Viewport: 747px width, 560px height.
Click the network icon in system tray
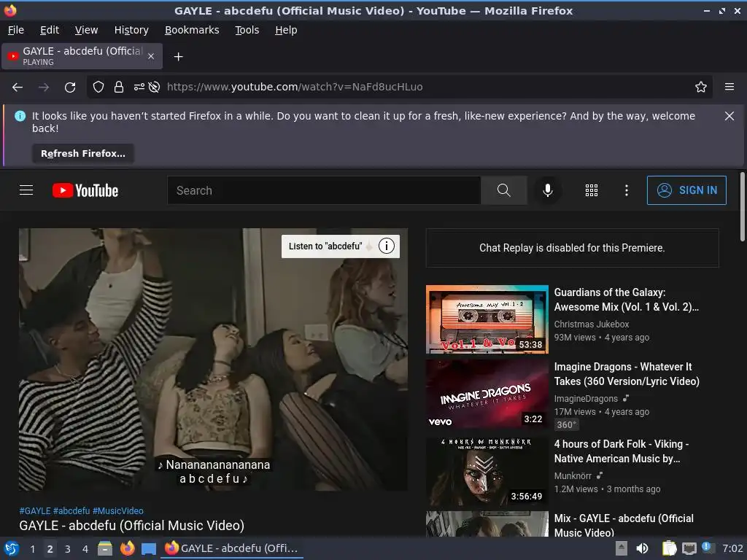(689, 548)
